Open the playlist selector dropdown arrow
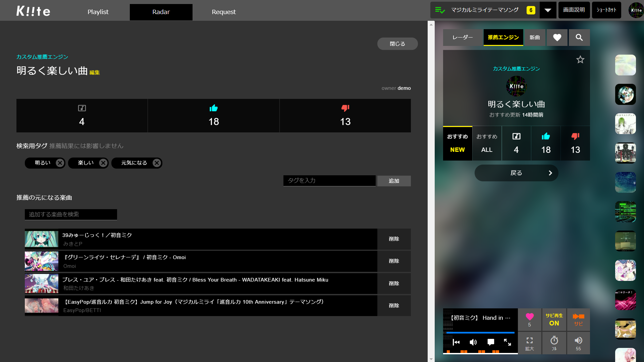The image size is (644, 362). tap(548, 10)
